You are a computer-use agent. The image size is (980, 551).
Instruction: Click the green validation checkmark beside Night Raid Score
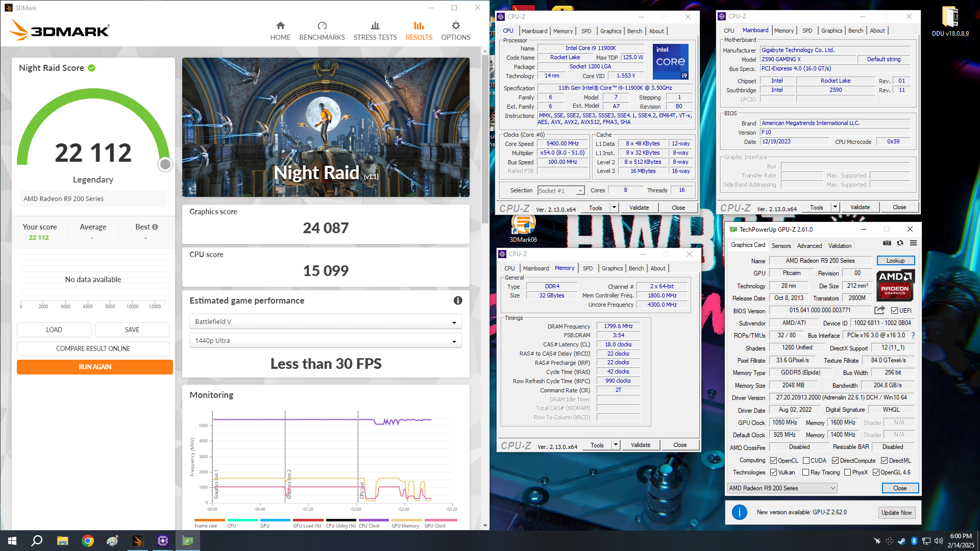[91, 68]
